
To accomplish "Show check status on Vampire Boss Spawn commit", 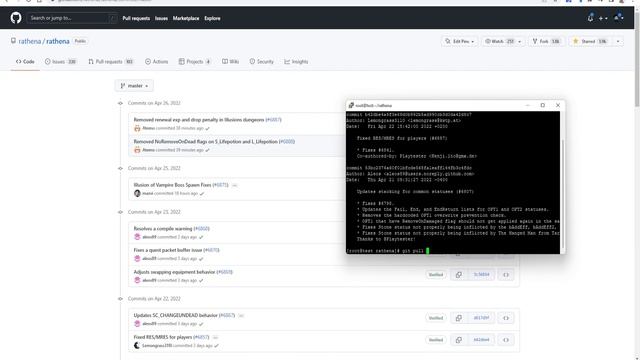I will [202, 193].
